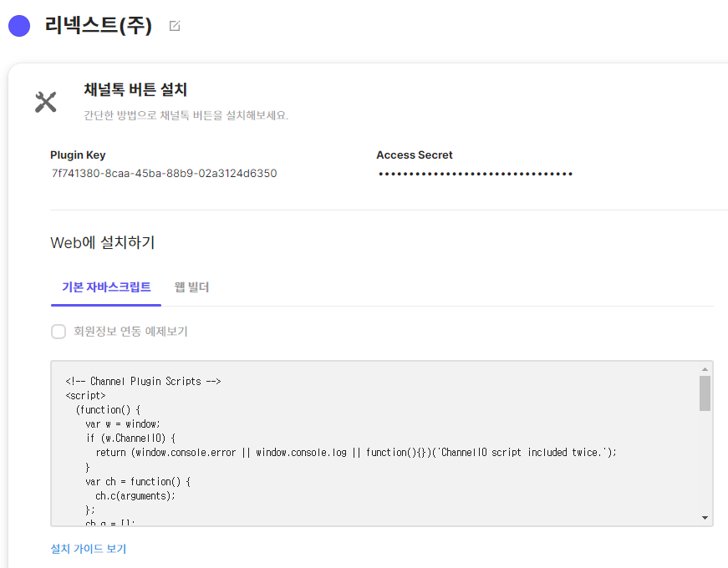Click the "Channel Plugin Scripts" comment line
This screenshot has height=568, width=728.
click(143, 381)
